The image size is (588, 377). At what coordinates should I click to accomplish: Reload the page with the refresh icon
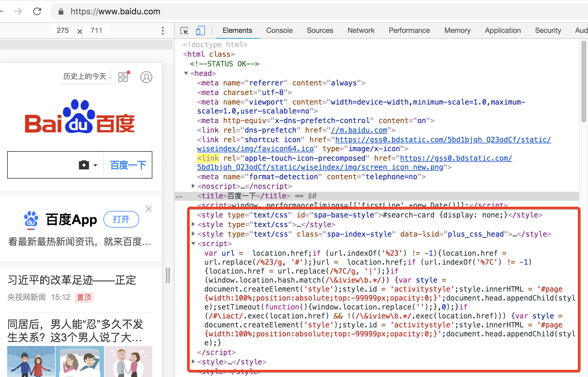point(37,11)
